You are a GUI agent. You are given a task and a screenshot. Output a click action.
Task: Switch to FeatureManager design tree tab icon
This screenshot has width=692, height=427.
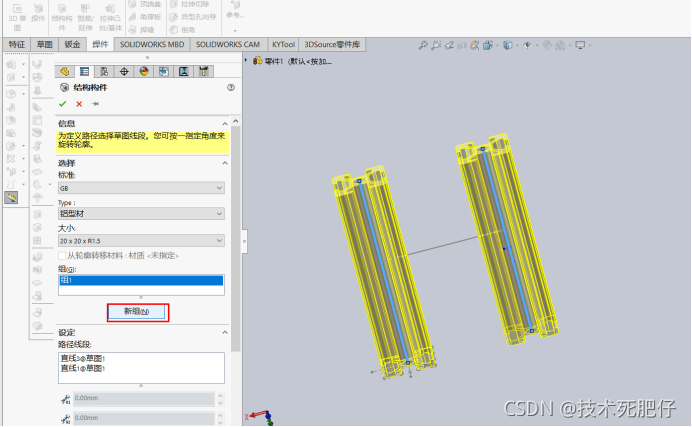(65, 71)
